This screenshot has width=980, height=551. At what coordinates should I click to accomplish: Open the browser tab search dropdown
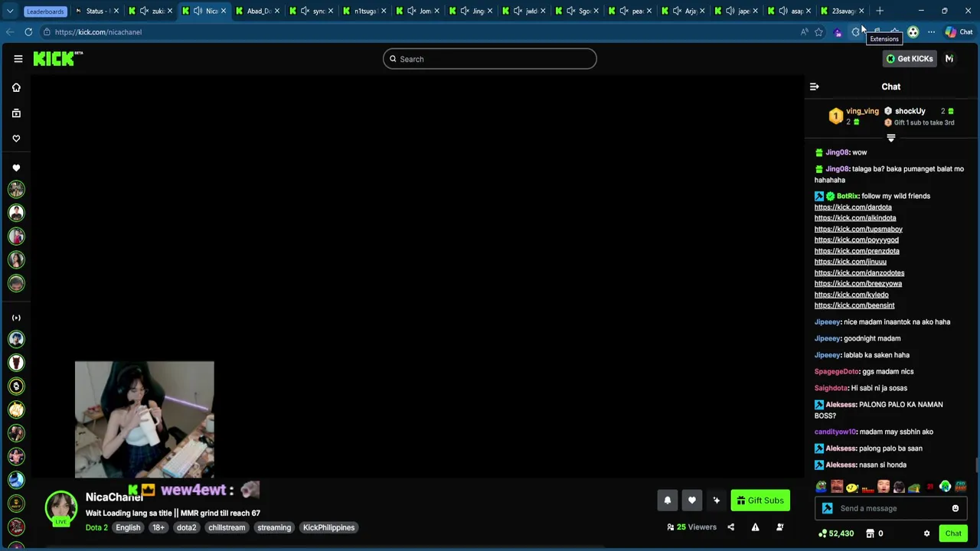coord(9,11)
